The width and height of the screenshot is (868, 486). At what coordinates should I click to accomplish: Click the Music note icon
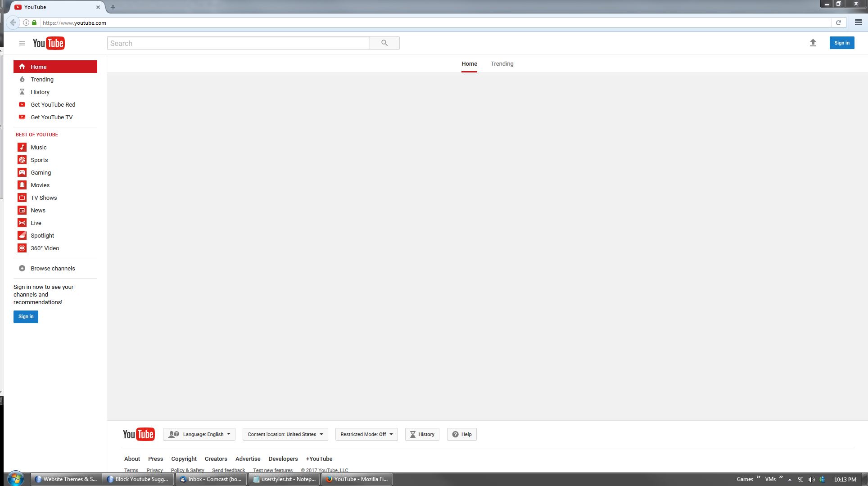coord(22,147)
